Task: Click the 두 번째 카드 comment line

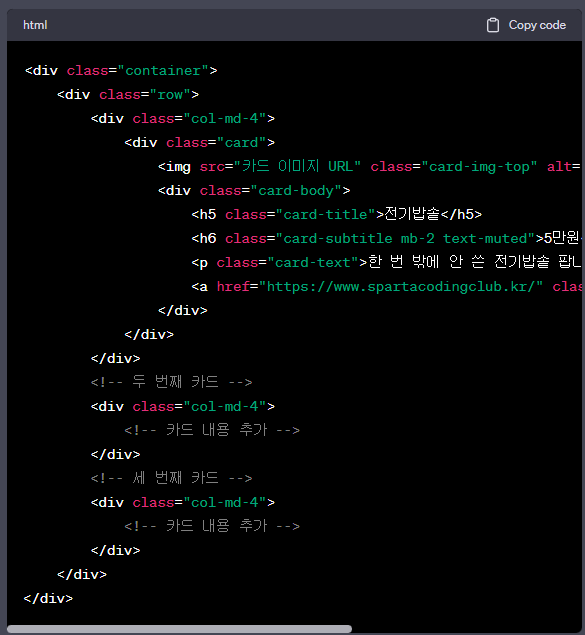Action: 171,382
